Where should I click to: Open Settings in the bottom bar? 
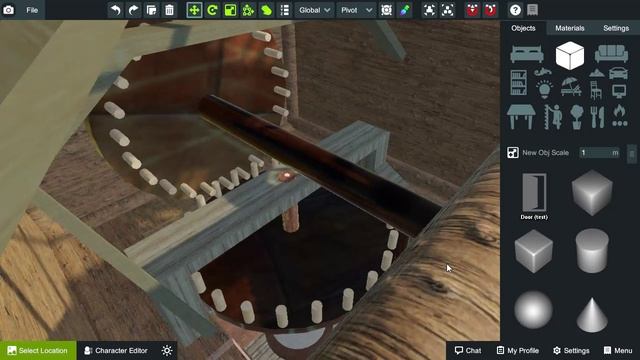[571, 351]
